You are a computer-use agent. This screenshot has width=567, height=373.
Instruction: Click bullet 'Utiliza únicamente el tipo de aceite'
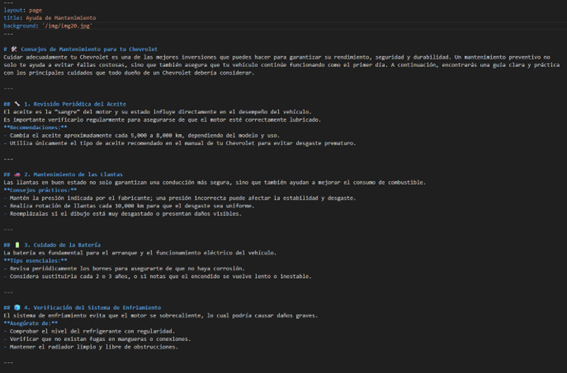coord(180,143)
